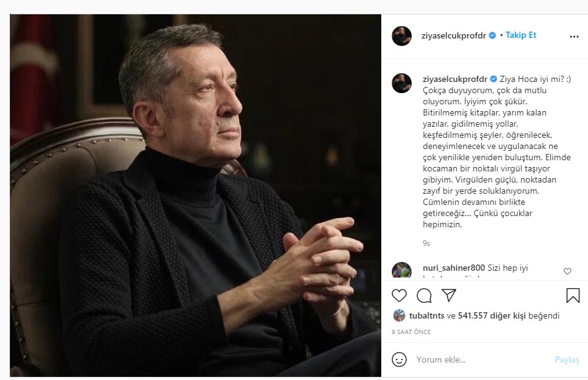Open the nuri_sahiner800 commenter username

point(453,268)
